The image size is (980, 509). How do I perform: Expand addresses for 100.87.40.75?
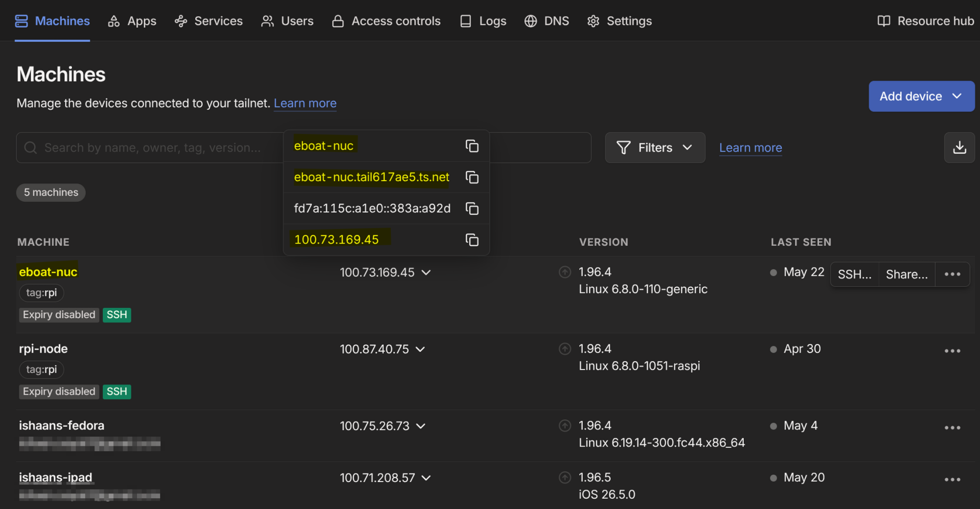[x=420, y=349]
